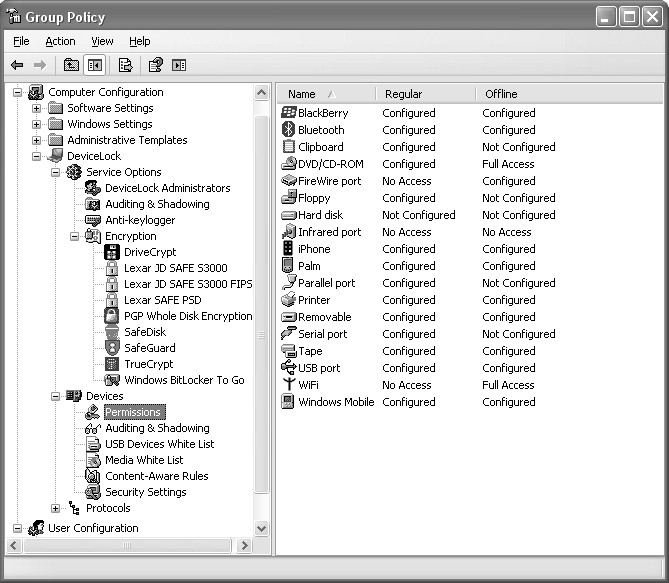Click the Parallel port icon
The width and height of the screenshot is (669, 583).
[289, 282]
